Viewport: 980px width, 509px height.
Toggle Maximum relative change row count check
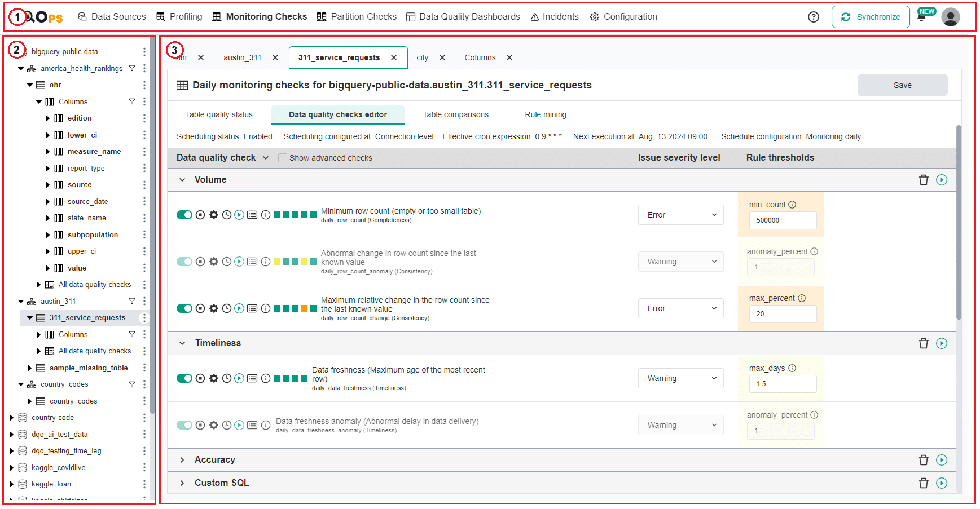point(184,308)
